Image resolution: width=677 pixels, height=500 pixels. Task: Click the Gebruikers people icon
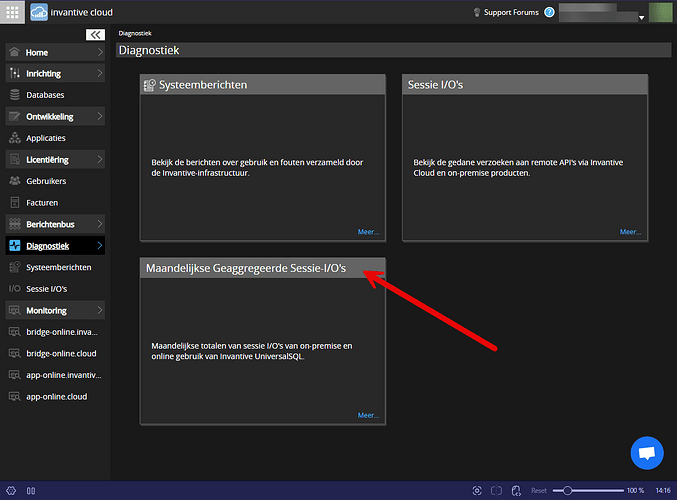[14, 181]
